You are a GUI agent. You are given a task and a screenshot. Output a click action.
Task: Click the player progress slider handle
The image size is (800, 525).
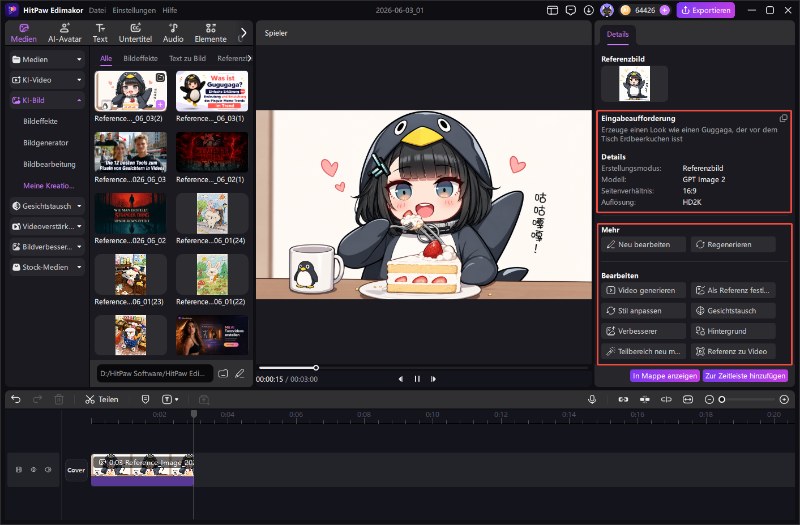316,367
